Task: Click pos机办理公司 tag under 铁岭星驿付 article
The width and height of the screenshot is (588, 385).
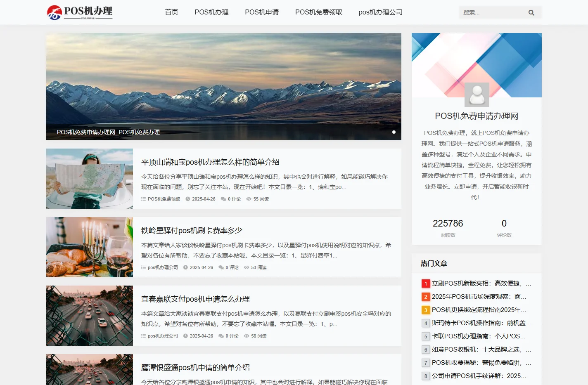Action: [x=163, y=267]
